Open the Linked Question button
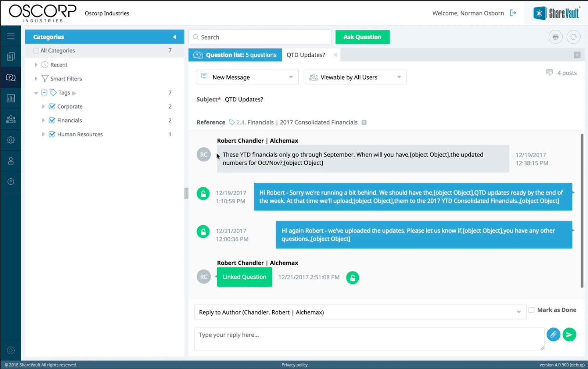 (x=244, y=277)
